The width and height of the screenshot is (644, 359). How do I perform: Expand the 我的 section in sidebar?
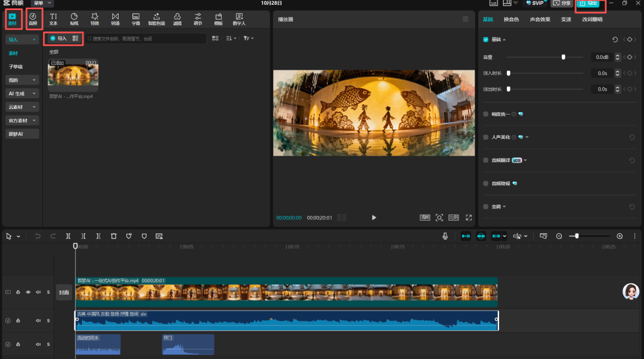coord(22,80)
